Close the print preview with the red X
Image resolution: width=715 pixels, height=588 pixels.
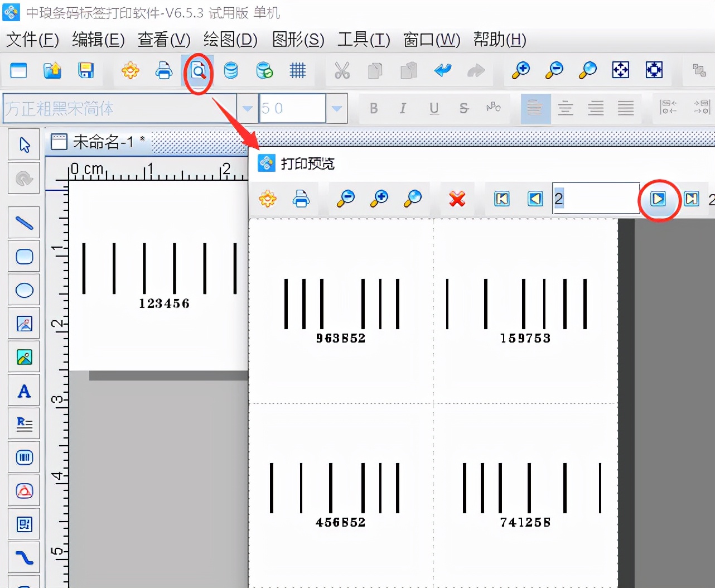(x=457, y=199)
